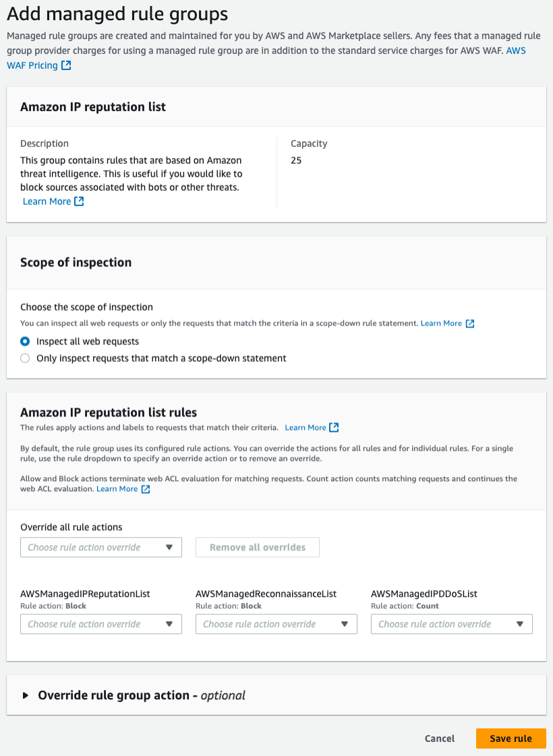Open AWSManagedReconnaissanceList override dropdown

click(276, 624)
